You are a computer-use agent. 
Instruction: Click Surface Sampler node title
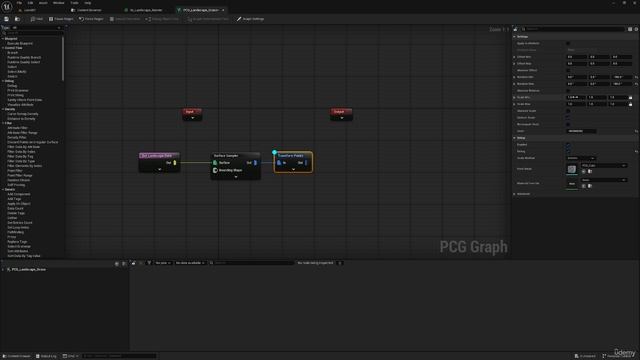(226, 156)
